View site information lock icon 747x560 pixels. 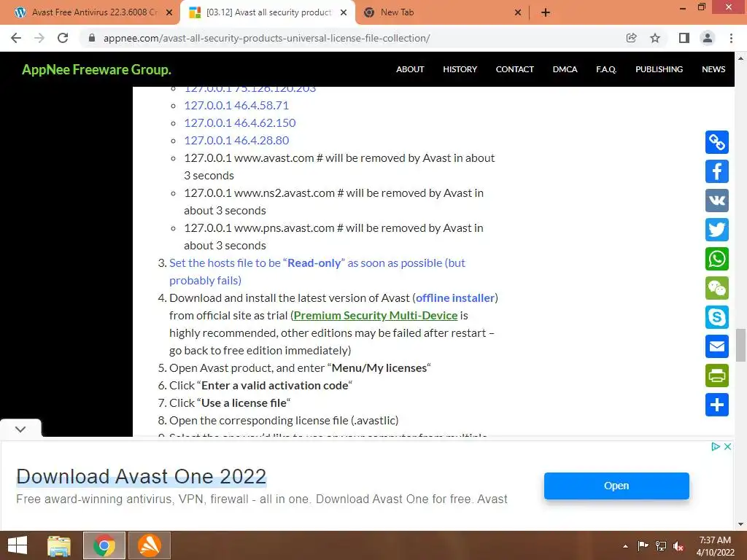click(x=92, y=38)
